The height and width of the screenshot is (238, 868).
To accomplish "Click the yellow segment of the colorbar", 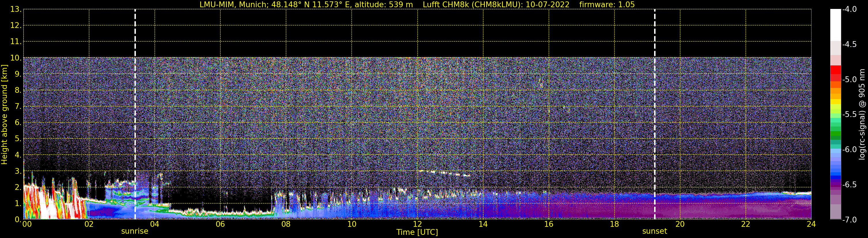I will point(836,101).
